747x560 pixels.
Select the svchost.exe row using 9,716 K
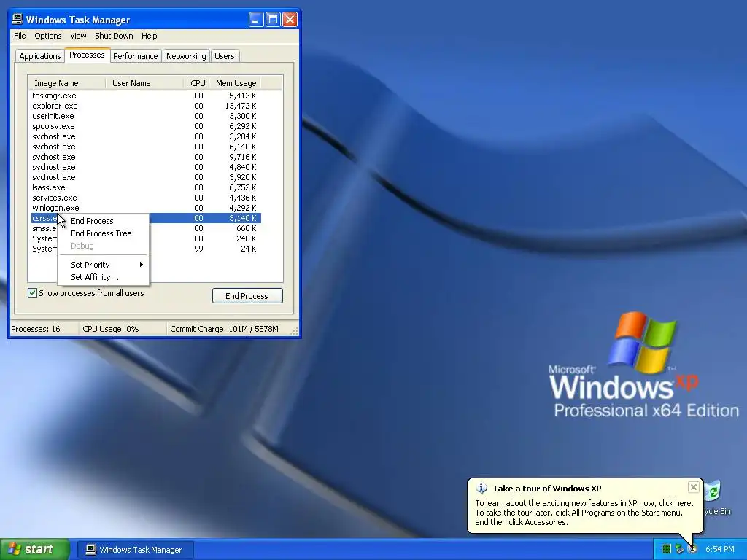coord(144,157)
